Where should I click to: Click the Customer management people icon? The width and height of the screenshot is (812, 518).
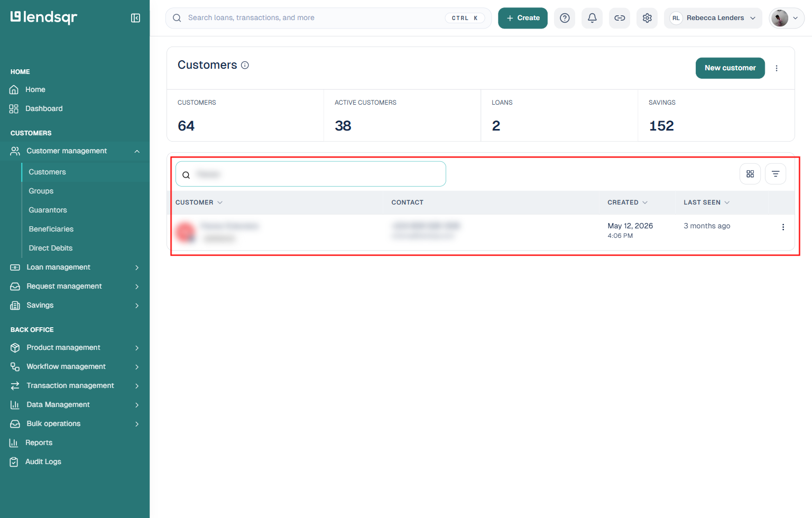point(15,151)
